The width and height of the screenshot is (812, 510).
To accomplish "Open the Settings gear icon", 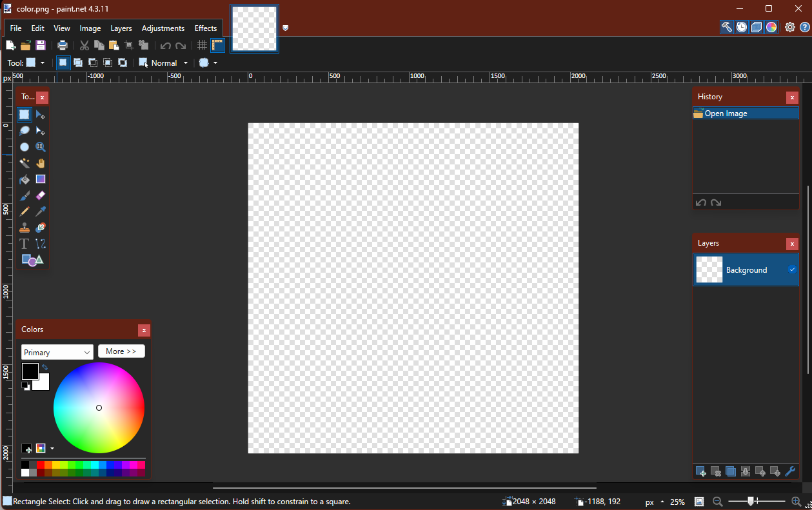I will 790,27.
